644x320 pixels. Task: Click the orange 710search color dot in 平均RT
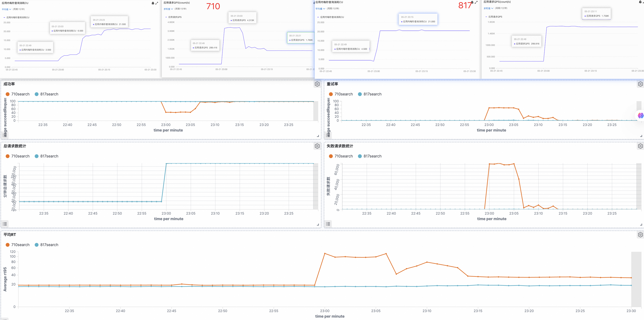(x=7, y=245)
